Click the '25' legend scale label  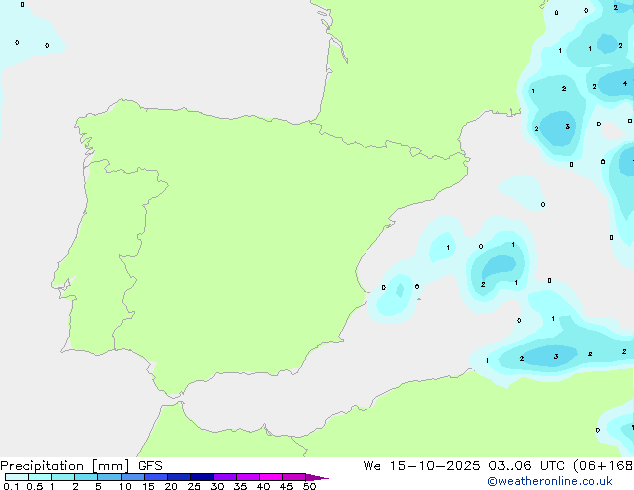[x=194, y=486]
